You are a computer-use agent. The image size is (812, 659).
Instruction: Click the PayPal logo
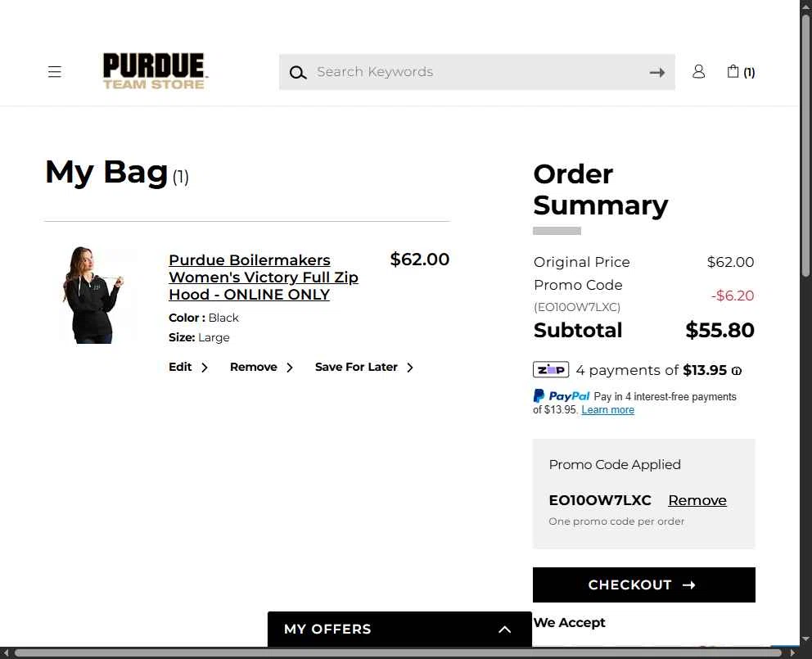click(x=562, y=396)
